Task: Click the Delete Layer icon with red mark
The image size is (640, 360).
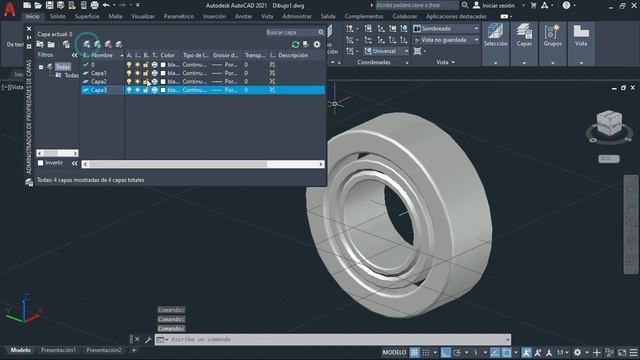Action: coord(108,44)
